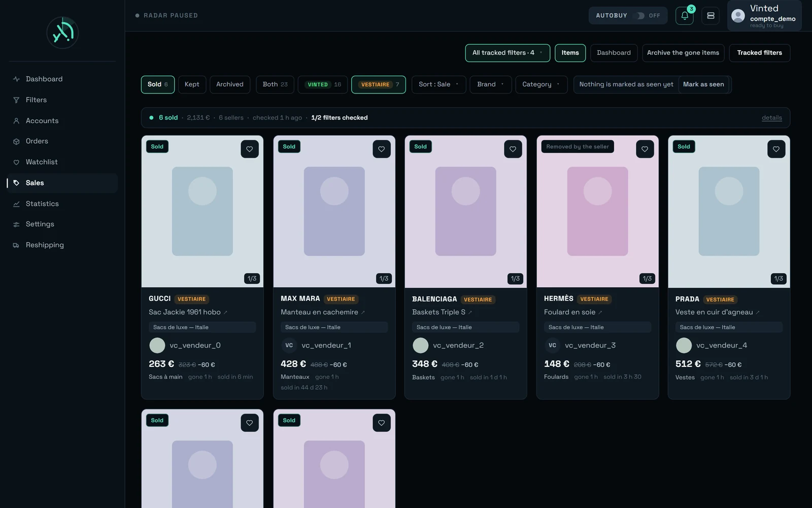
Task: Open the Balenciaga item image thumbnail
Action: (465, 211)
